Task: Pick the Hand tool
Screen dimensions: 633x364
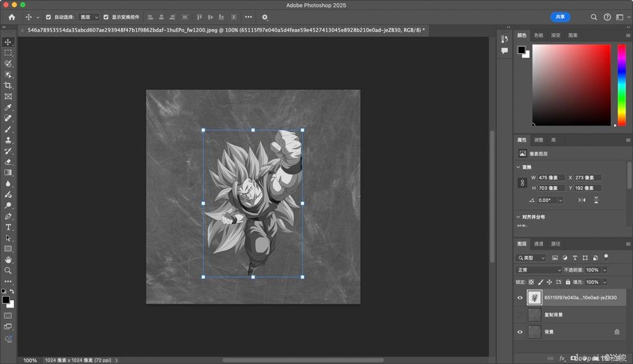Action: click(8, 260)
